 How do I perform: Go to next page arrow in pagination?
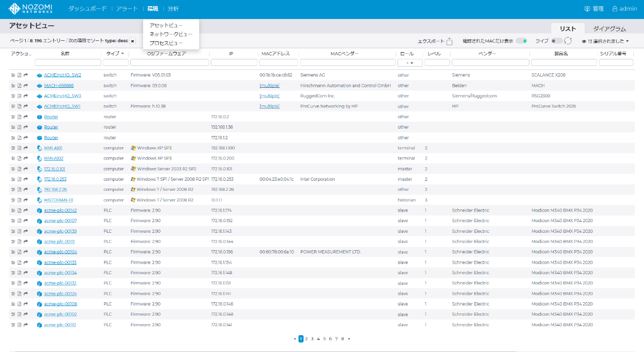[x=349, y=339]
